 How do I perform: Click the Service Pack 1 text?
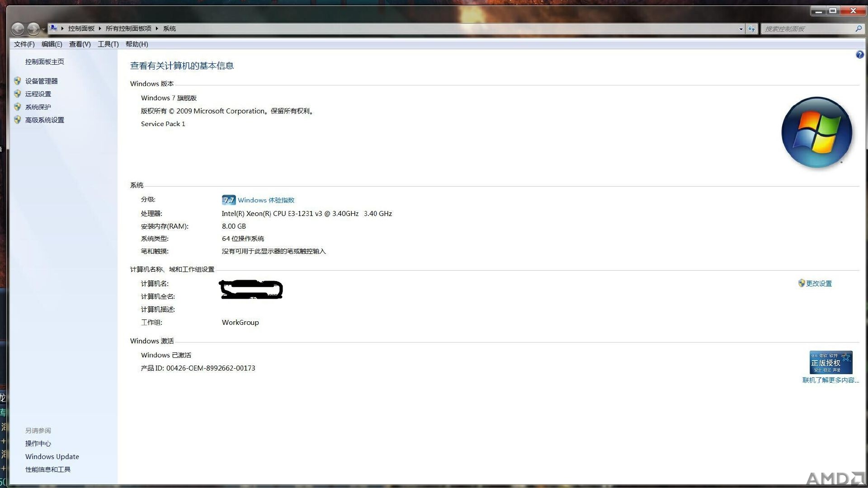[x=163, y=124]
